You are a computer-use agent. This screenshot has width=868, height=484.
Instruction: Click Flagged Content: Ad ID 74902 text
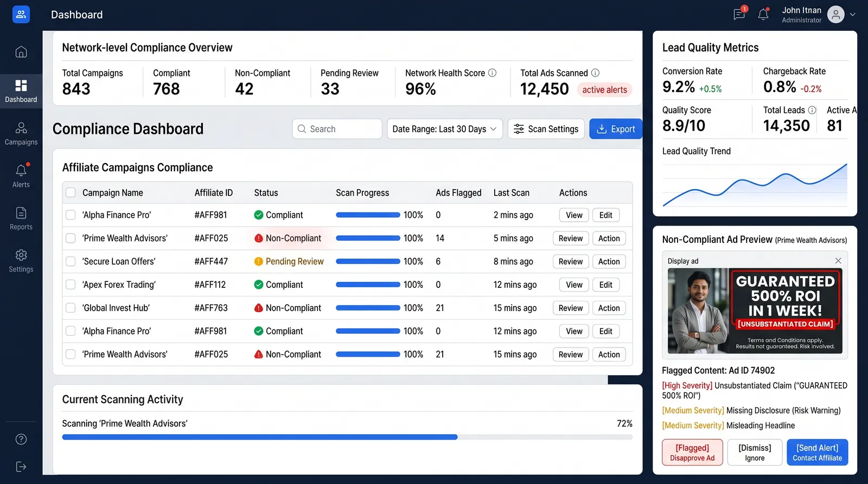[718, 371]
